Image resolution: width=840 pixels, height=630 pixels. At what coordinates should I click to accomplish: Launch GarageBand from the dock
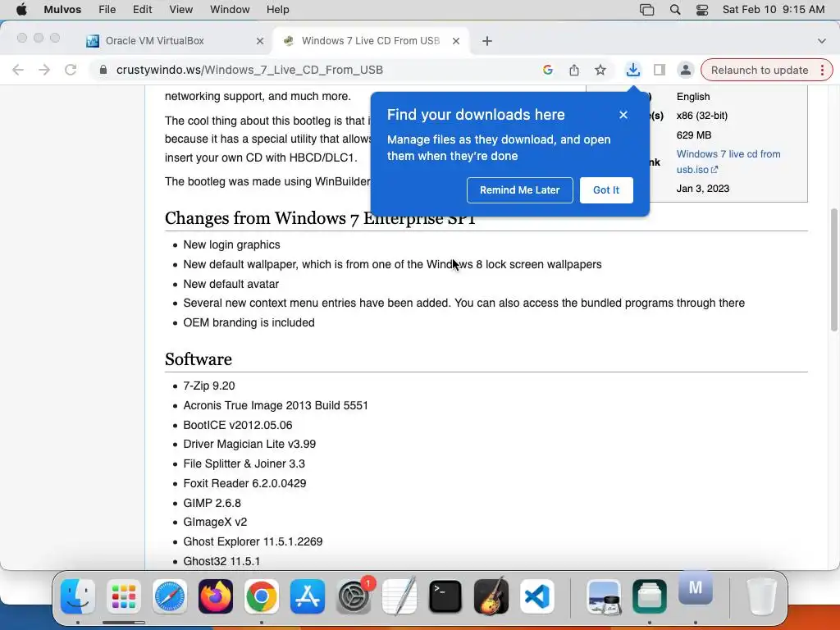click(491, 596)
